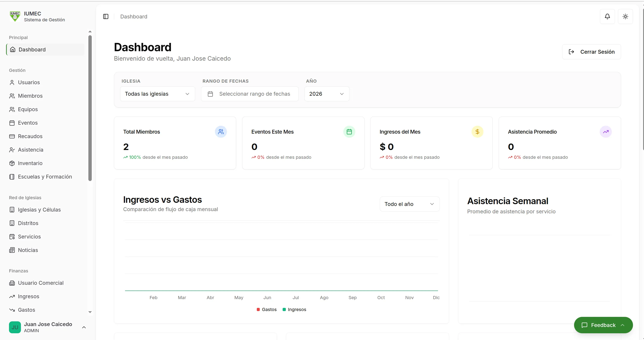Image resolution: width=644 pixels, height=340 pixels.
Task: Click sidebar scroll down arrow
Action: [x=90, y=312]
